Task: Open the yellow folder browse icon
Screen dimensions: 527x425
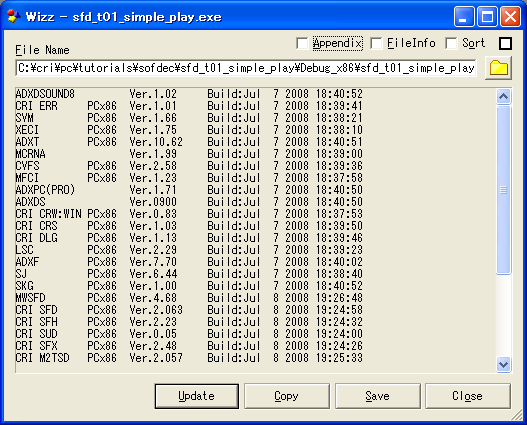Action: [x=498, y=68]
